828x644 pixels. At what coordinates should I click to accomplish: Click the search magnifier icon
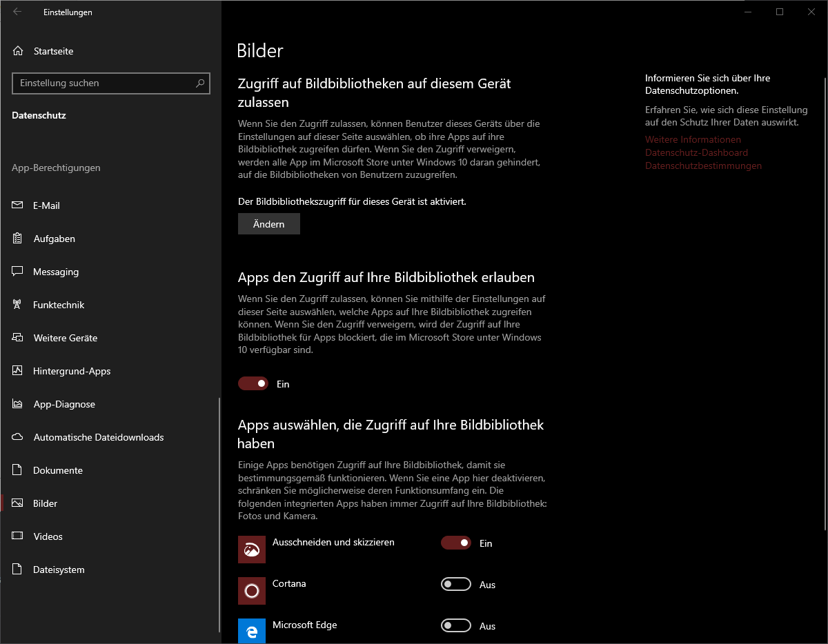pos(200,83)
